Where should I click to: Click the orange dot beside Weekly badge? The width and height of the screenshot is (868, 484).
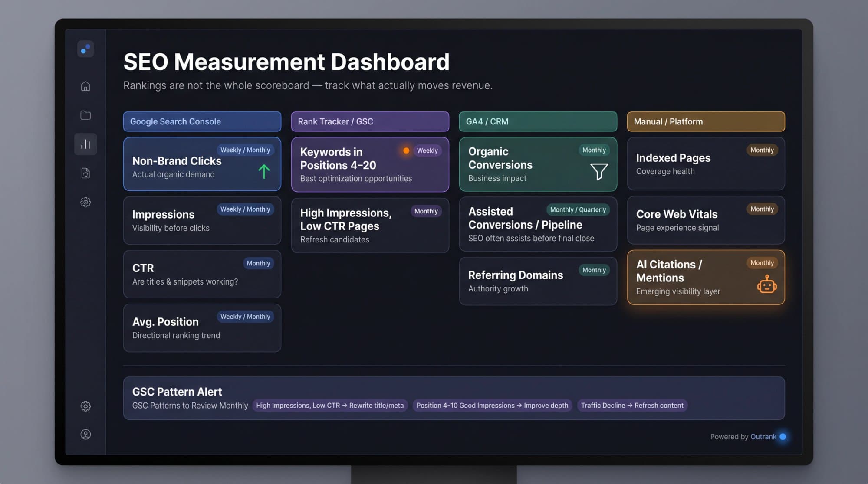click(406, 150)
